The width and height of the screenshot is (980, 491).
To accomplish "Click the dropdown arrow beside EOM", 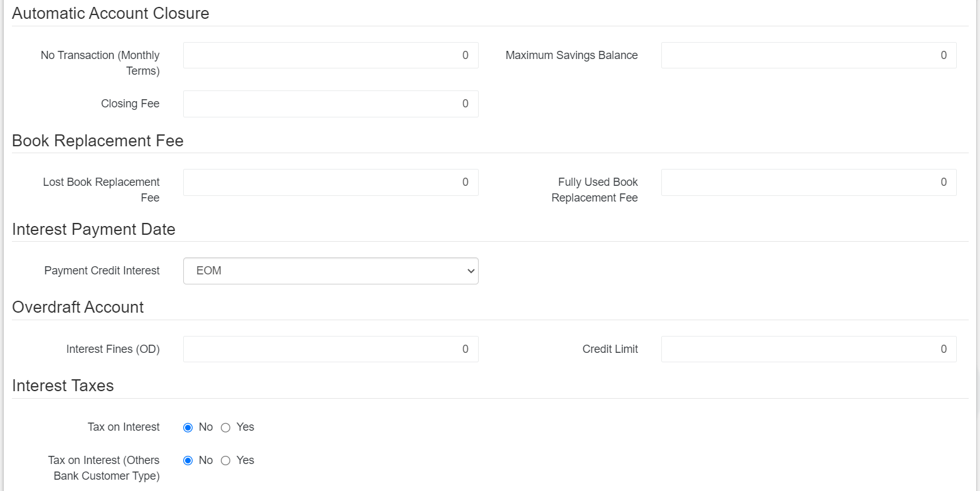I will click(x=471, y=271).
